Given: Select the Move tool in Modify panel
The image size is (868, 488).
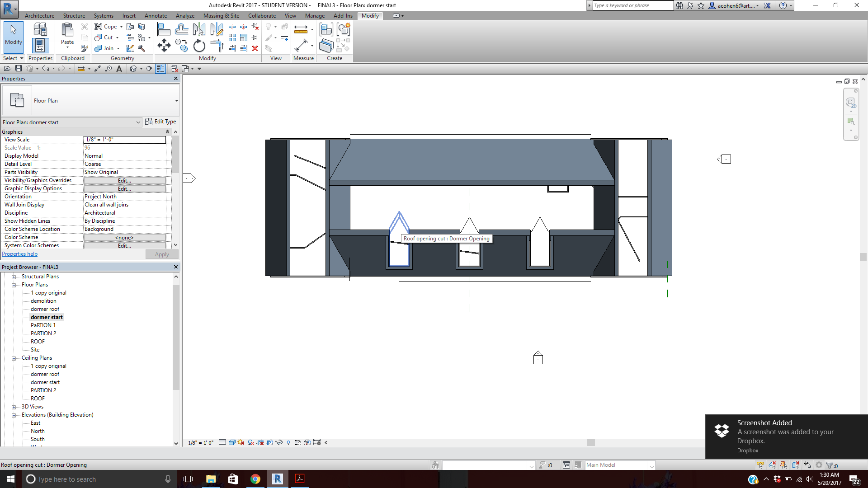Looking at the screenshot, I should click(x=164, y=46).
